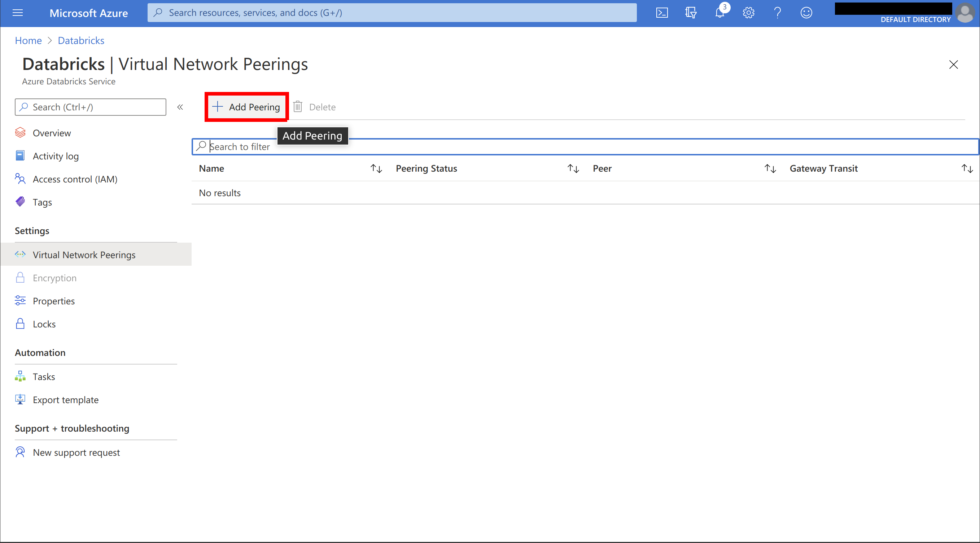Open portal settings via gear icon

(x=748, y=13)
